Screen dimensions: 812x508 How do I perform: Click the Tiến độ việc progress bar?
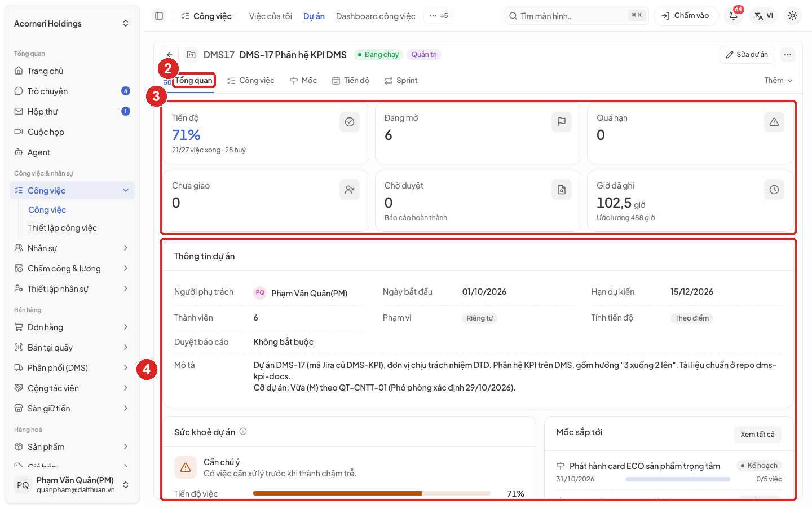[x=372, y=493]
